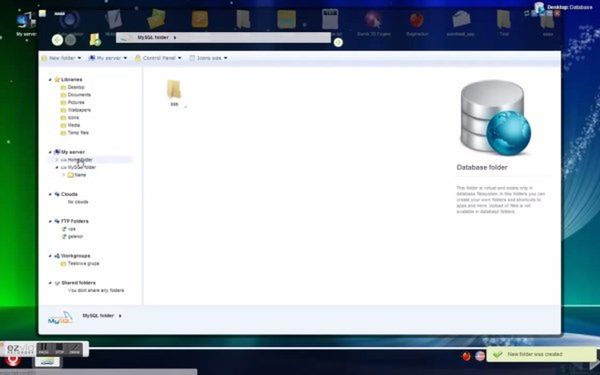The width and height of the screenshot is (600, 375).
Task: Collapse the Clouds tree section
Action: [50, 194]
